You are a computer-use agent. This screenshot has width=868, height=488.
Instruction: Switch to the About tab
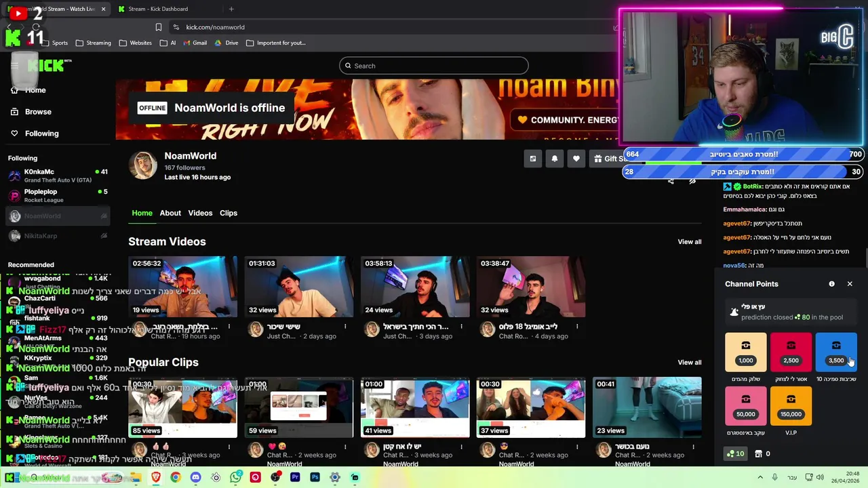(x=170, y=213)
